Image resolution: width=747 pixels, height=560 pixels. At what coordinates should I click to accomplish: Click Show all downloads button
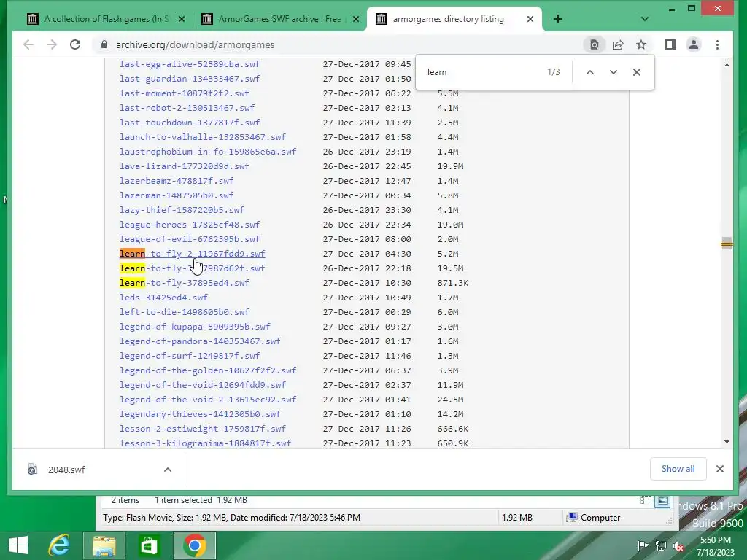click(x=678, y=469)
